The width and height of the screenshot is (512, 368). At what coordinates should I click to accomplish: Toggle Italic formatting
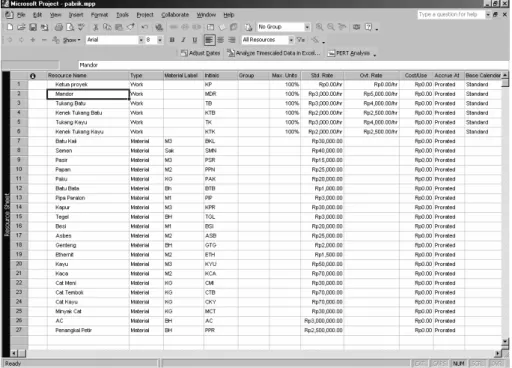183,40
